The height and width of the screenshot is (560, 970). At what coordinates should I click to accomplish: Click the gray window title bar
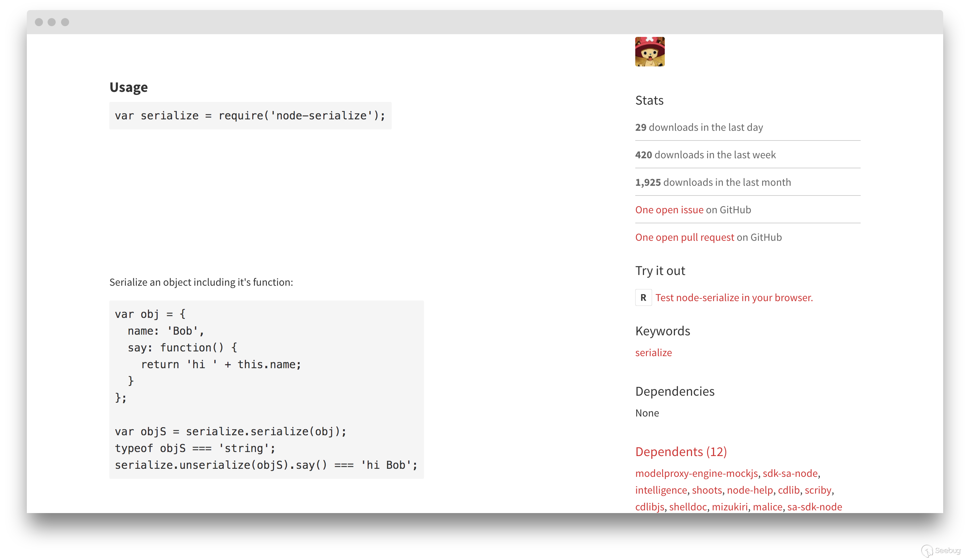tap(485, 22)
